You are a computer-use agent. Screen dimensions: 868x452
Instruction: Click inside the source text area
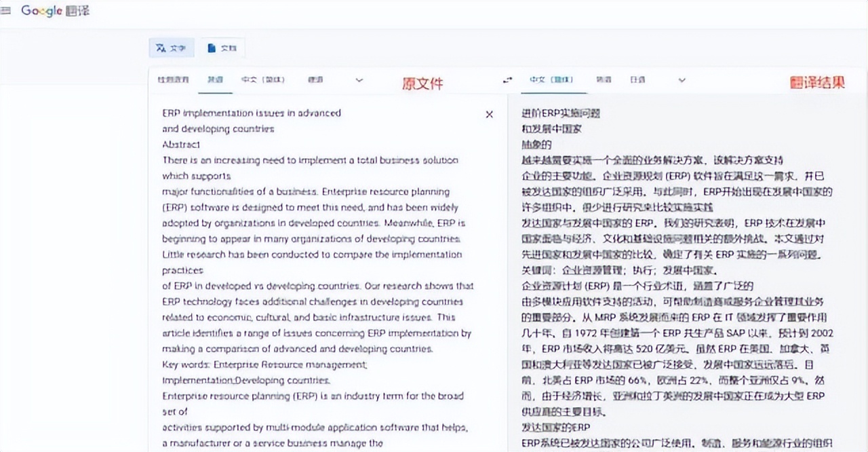312,271
